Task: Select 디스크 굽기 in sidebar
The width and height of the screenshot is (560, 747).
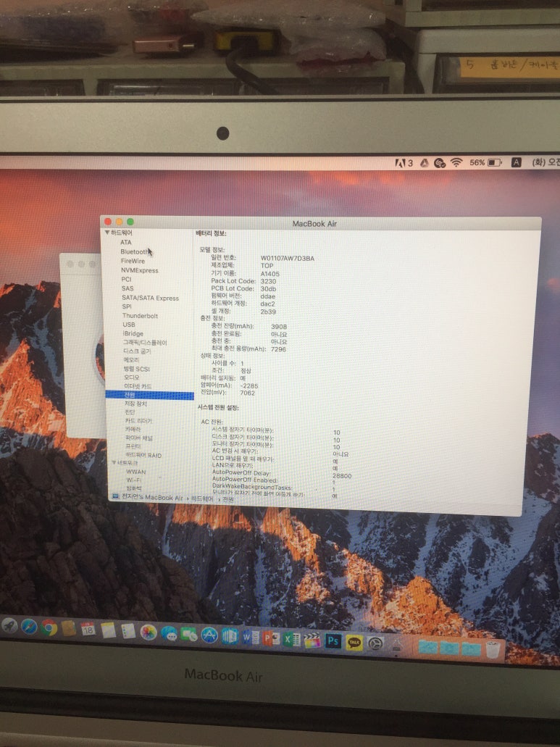Action: click(x=137, y=351)
